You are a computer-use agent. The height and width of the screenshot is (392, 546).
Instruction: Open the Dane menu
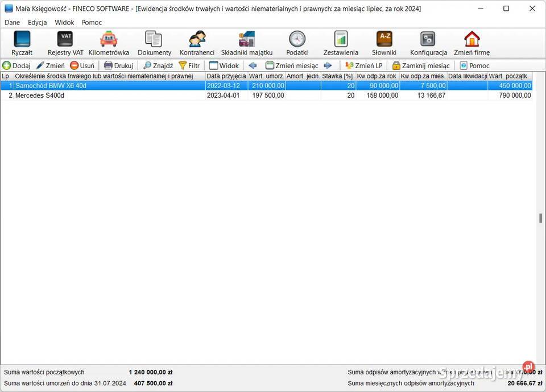[12, 23]
